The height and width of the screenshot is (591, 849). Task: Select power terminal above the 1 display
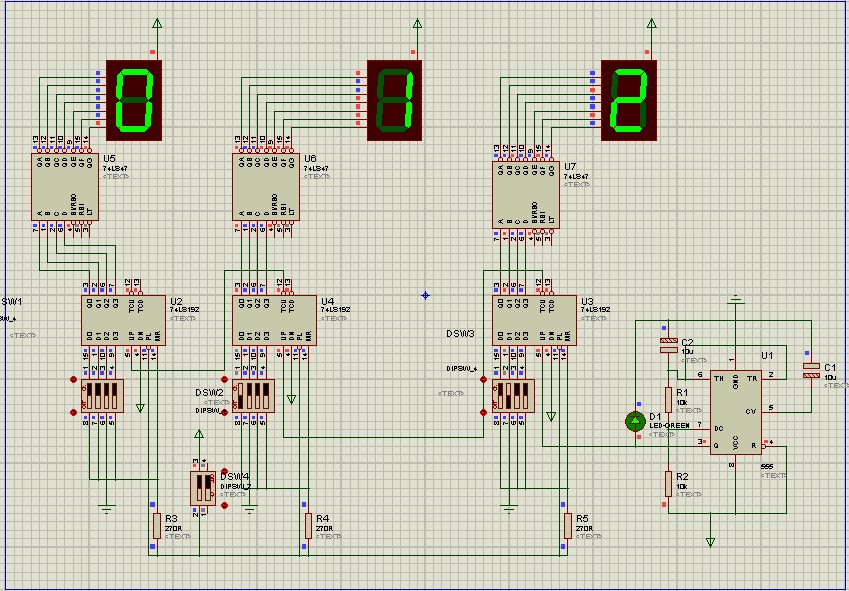[417, 24]
